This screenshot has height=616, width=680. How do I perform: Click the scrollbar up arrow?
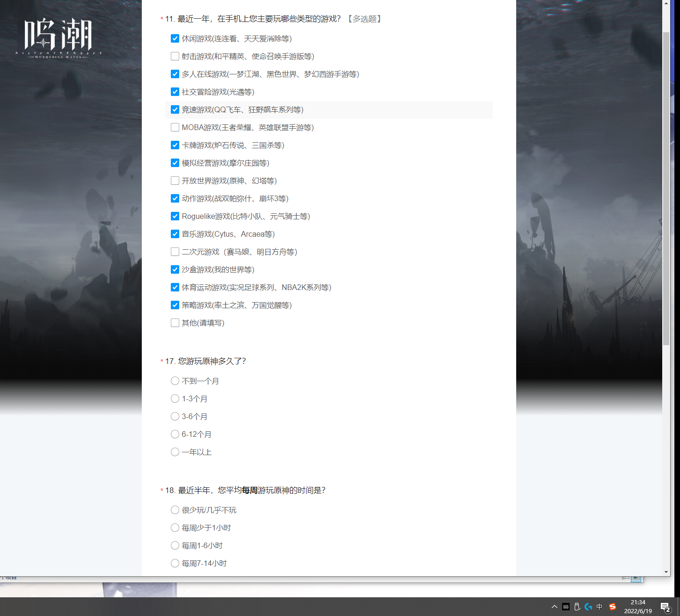(666, 3)
